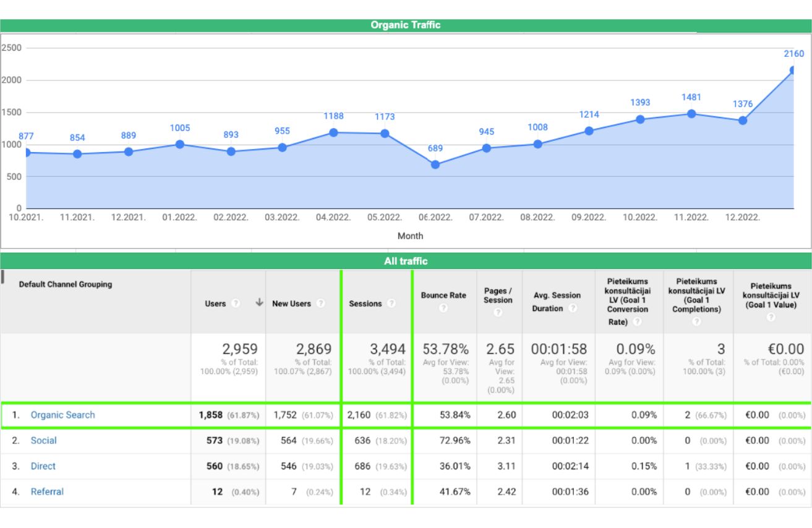Open the Organic Search channel link
This screenshot has width=812, height=528.
pyautogui.click(x=62, y=415)
